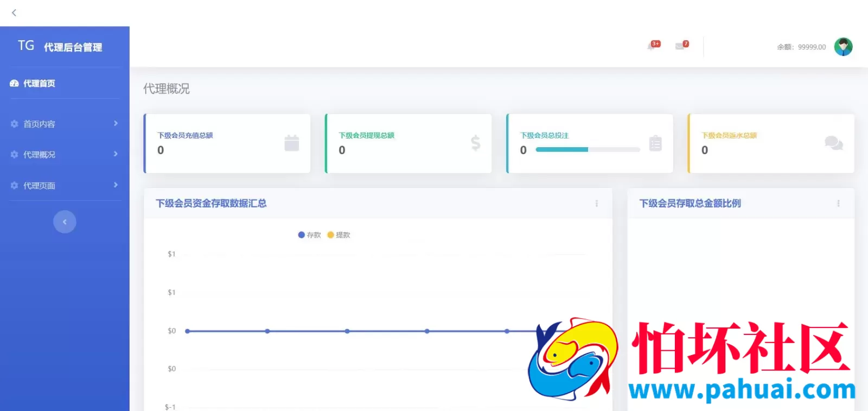Toggle the 提款 legend series
The height and width of the screenshot is (411, 868).
(339, 235)
